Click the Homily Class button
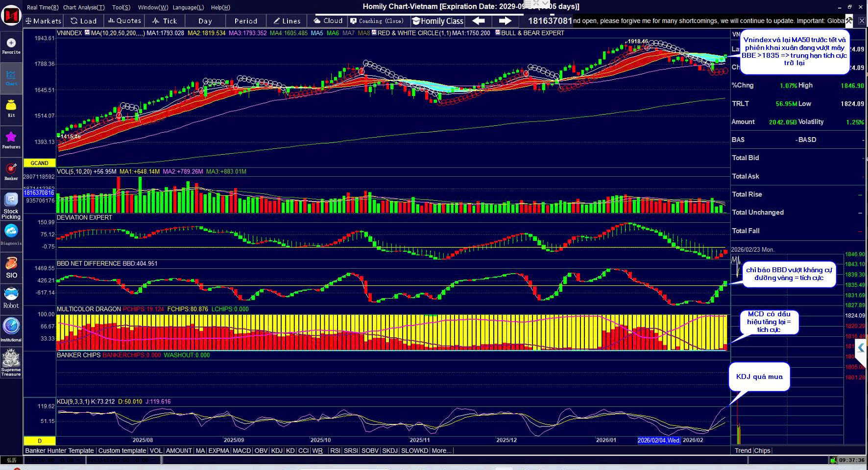Viewport: 868px width, 470px height. pyautogui.click(x=437, y=21)
